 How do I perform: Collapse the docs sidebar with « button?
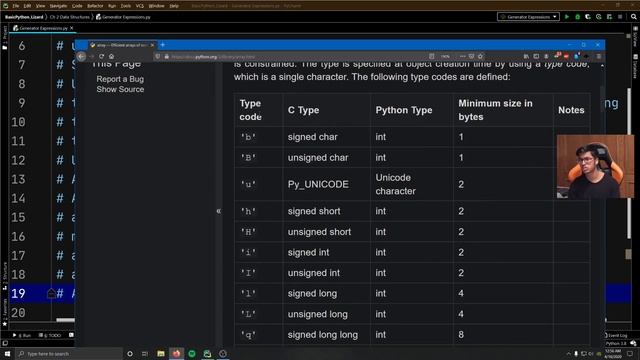point(218,211)
